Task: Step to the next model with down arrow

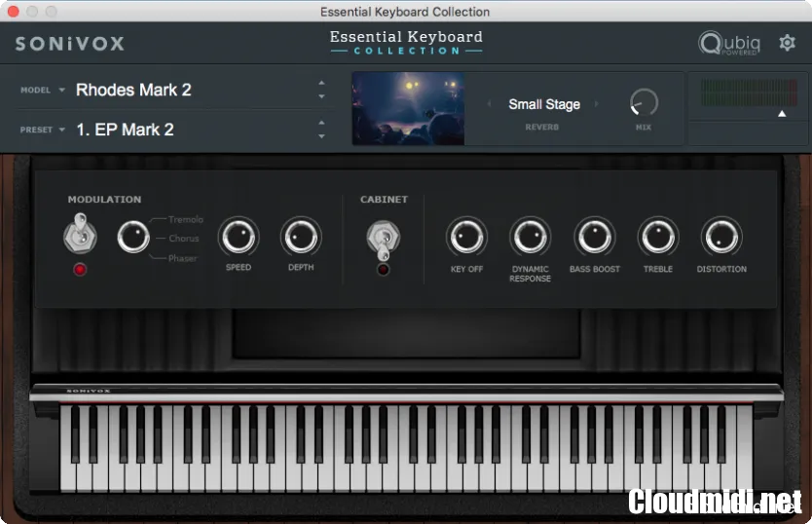Action: (321, 96)
